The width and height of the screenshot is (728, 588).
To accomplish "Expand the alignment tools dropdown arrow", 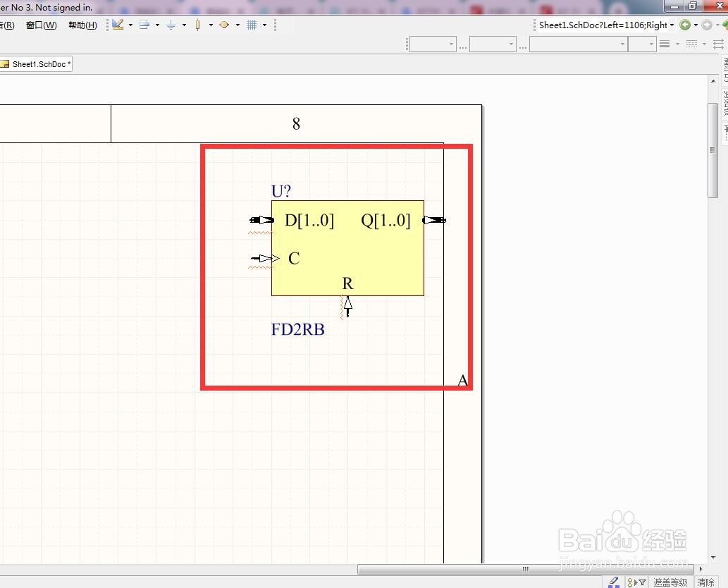I will tap(157, 25).
